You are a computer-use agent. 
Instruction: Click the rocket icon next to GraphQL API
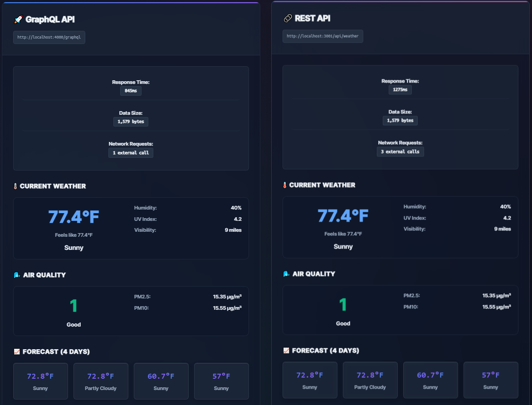[17, 19]
